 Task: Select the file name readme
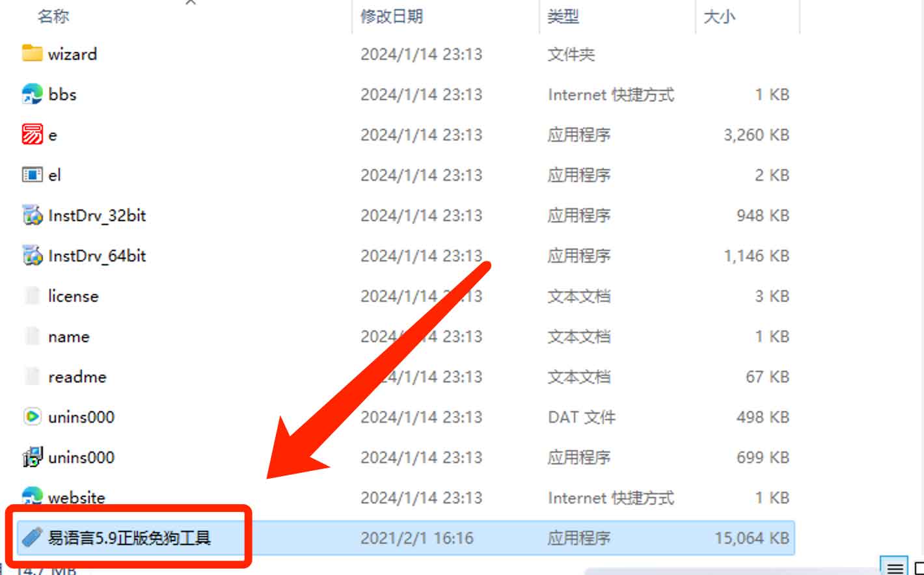click(x=77, y=377)
